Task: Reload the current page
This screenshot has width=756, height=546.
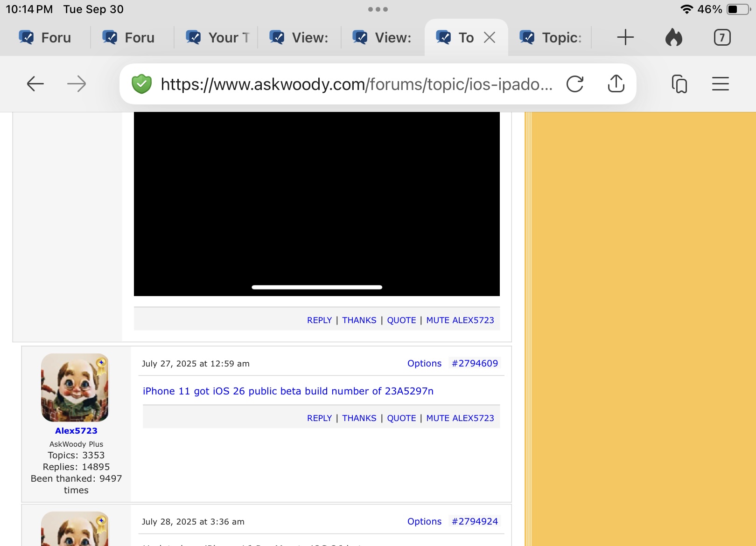Action: tap(576, 84)
